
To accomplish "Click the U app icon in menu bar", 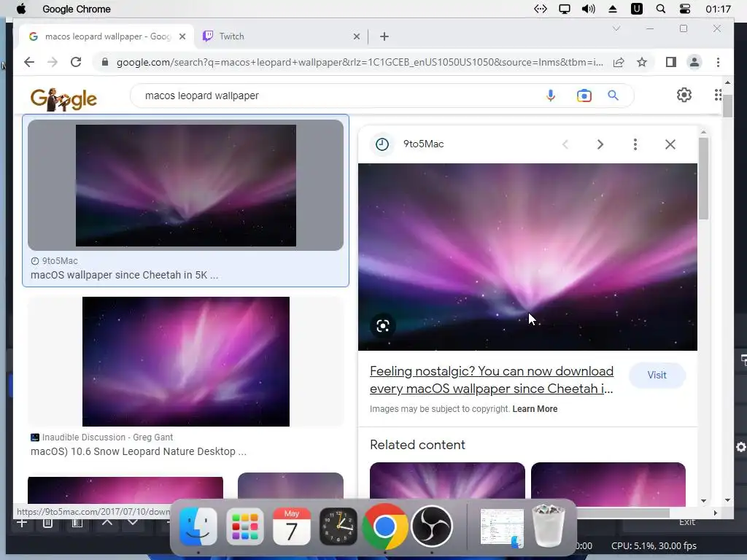I will (636, 9).
